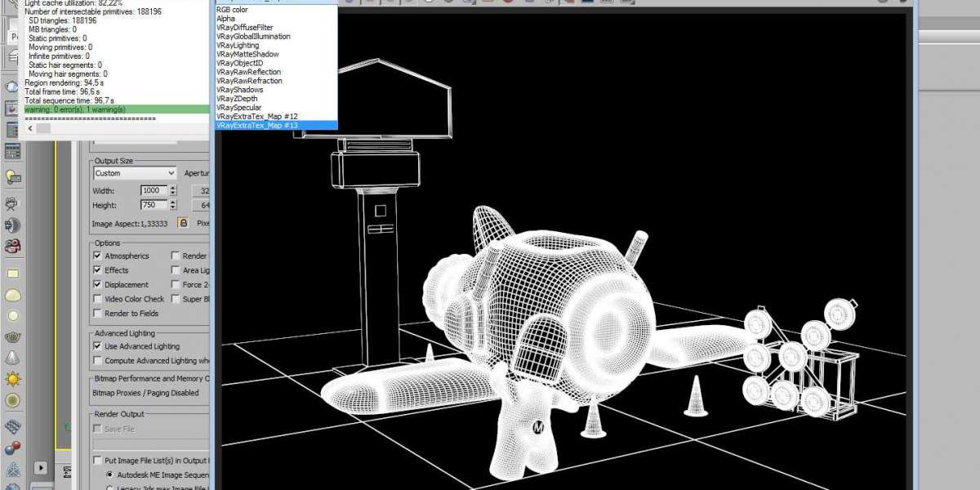Select the half-sphere dome primitive icon
This screenshot has height=490, width=980.
tap(12, 295)
